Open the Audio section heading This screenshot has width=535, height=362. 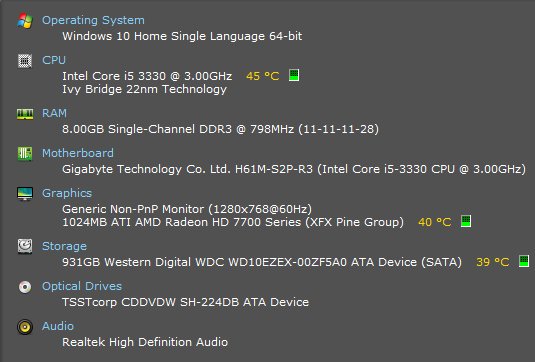click(58, 326)
